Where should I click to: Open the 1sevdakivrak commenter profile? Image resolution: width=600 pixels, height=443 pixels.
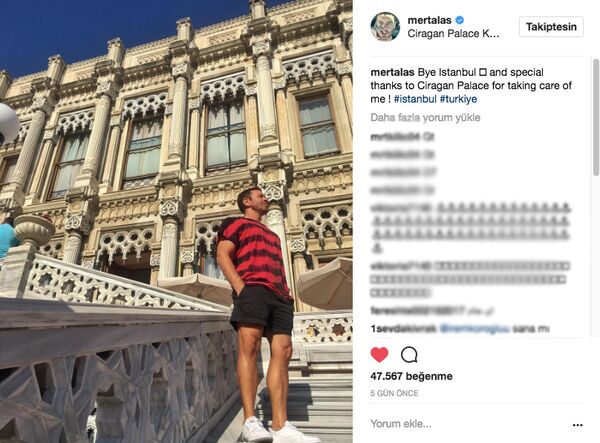[x=403, y=328]
